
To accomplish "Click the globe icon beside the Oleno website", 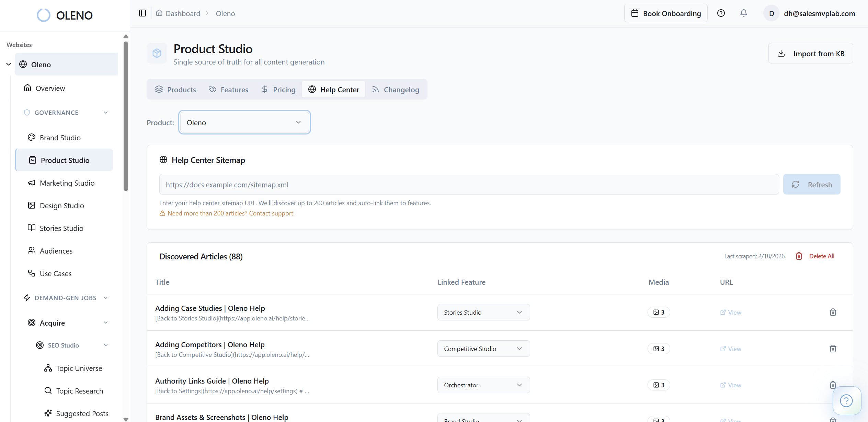I will (x=23, y=65).
